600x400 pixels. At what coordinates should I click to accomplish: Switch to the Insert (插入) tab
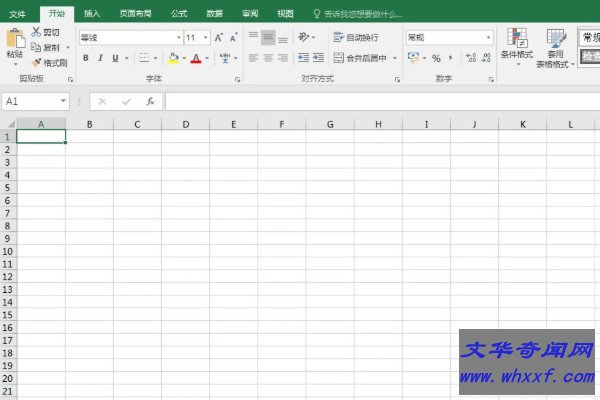[x=92, y=14]
